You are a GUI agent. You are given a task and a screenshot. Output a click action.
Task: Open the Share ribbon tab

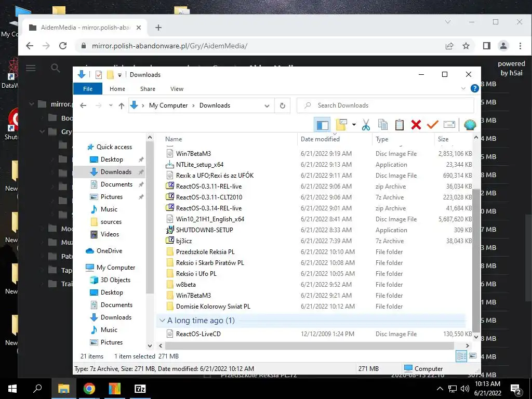point(148,88)
